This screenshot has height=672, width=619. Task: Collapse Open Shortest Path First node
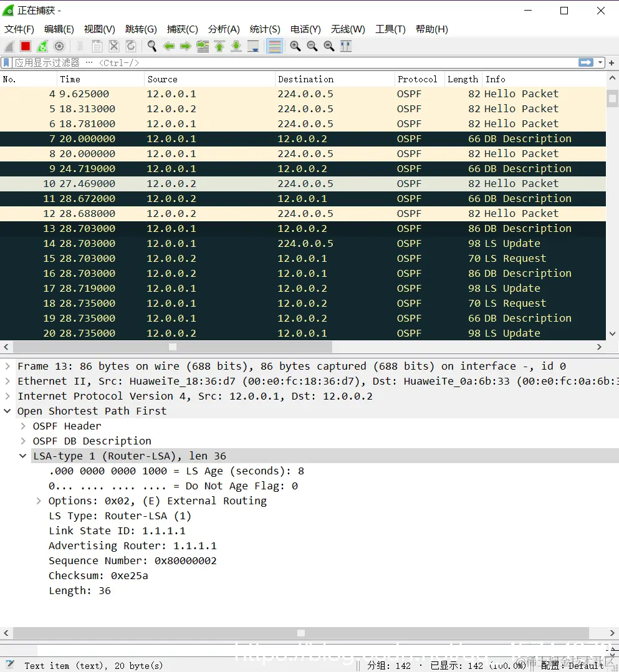pyautogui.click(x=7, y=411)
